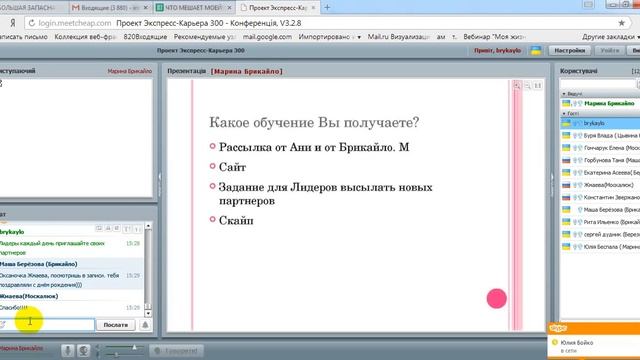Click the Russian flag next to Горбунова Таня
This screenshot has height=360, width=640.
point(566,160)
